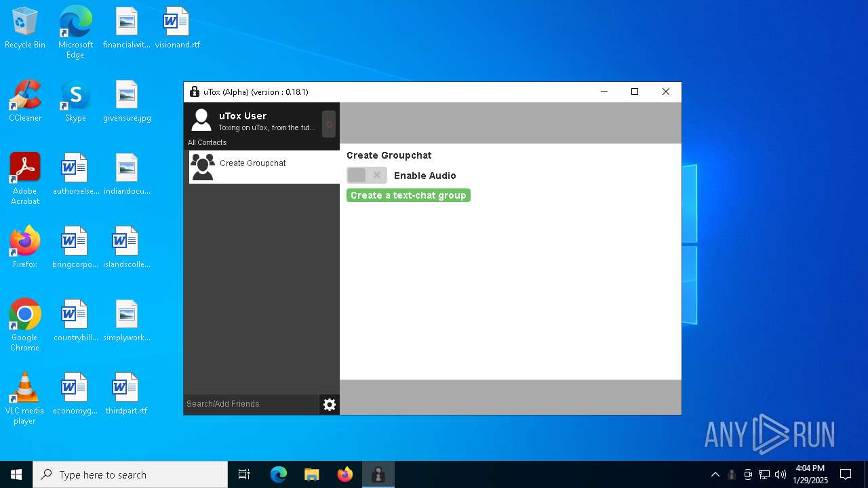Open the volume control in tray
The width and height of the screenshot is (868, 488).
click(x=781, y=474)
